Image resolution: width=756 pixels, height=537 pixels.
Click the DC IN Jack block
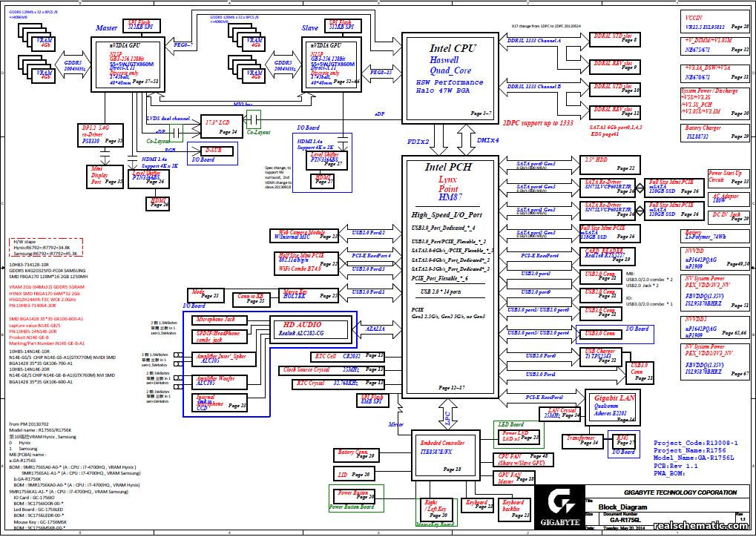pyautogui.click(x=729, y=217)
